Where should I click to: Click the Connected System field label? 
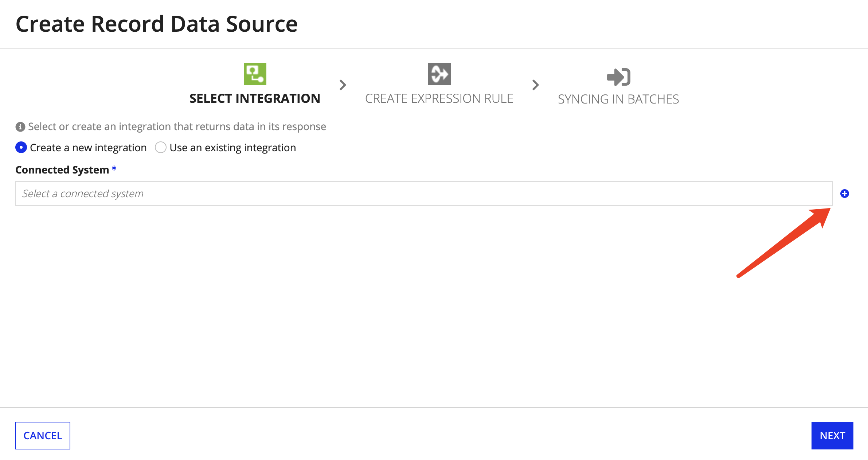tap(62, 170)
